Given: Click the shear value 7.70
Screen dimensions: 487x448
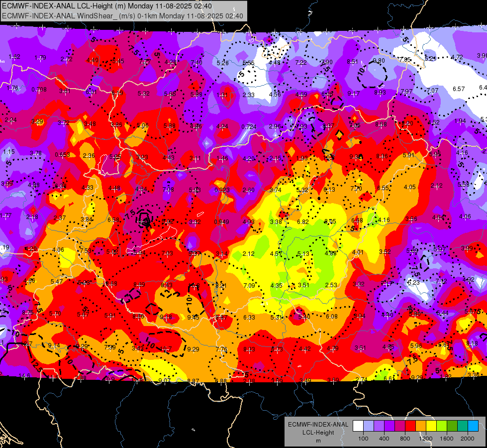Looking at the screenshot, I should [x=356, y=188].
